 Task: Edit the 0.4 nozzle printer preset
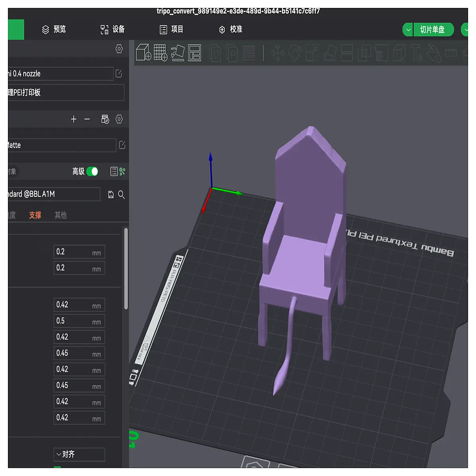119,74
